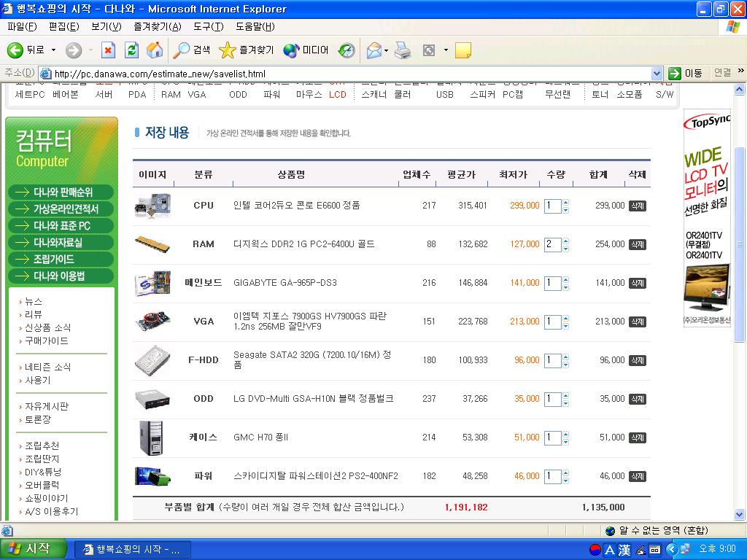Viewport: 747px width, 560px height.
Task: Open the GMC case thumbnail image
Action: pos(152,437)
